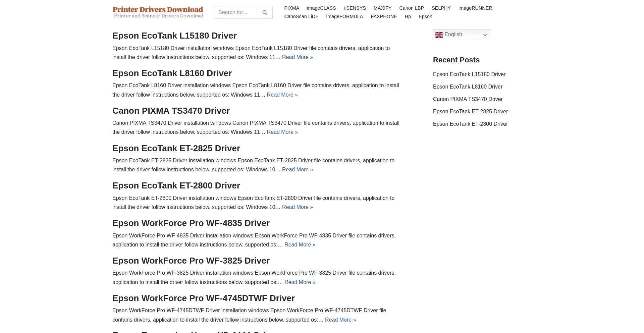Focus the Search for... input field
The height and width of the screenshot is (333, 644).
point(238,12)
